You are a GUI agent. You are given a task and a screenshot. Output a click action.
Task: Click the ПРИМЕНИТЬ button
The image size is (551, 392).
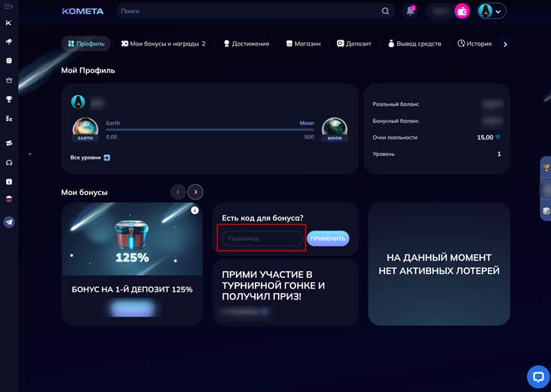(328, 238)
